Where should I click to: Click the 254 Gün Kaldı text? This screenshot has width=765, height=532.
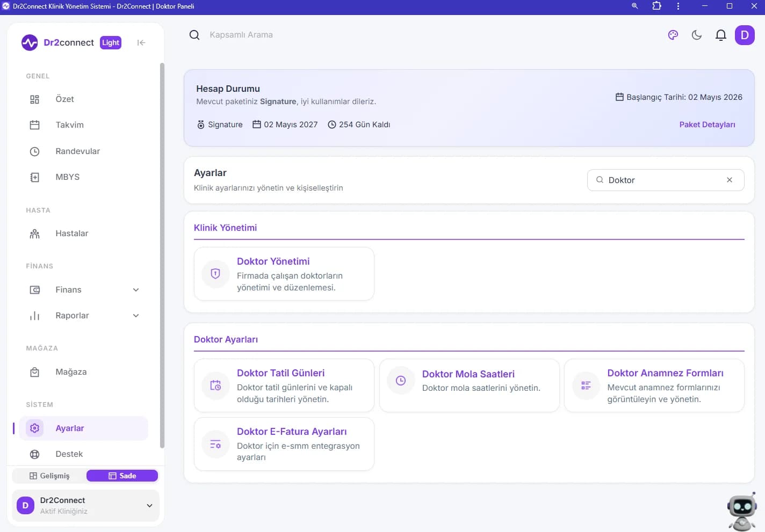[x=364, y=125]
